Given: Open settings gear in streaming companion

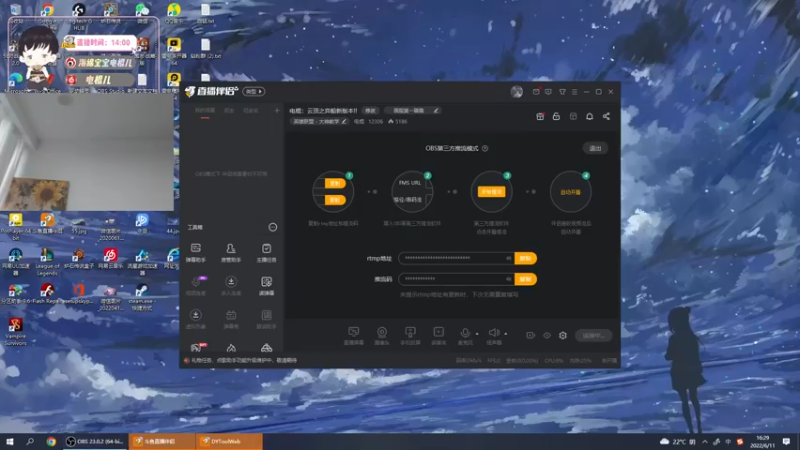Looking at the screenshot, I should (563, 335).
